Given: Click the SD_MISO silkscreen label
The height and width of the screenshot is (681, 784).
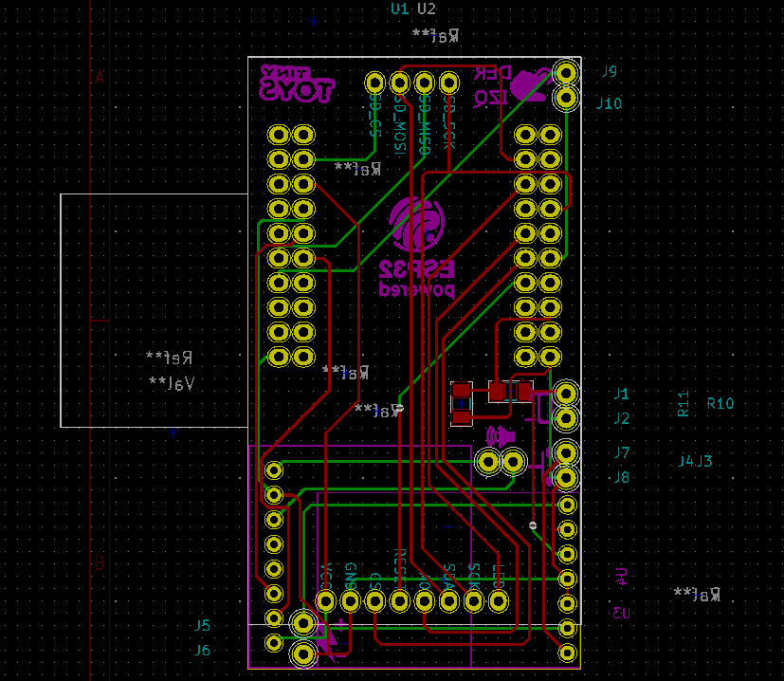Looking at the screenshot, I should pos(425,125).
